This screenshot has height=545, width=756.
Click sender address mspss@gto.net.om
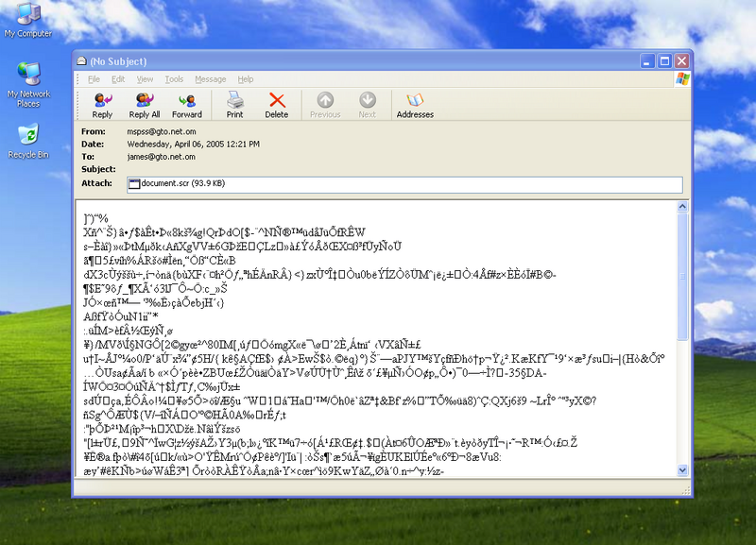pos(162,131)
